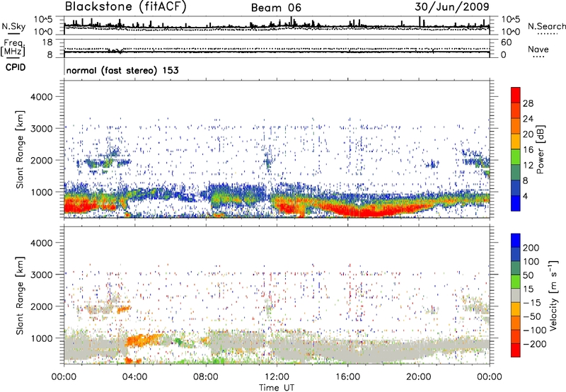Click the red bottom of the velocity color bar
566x392 pixels.
tap(516, 350)
